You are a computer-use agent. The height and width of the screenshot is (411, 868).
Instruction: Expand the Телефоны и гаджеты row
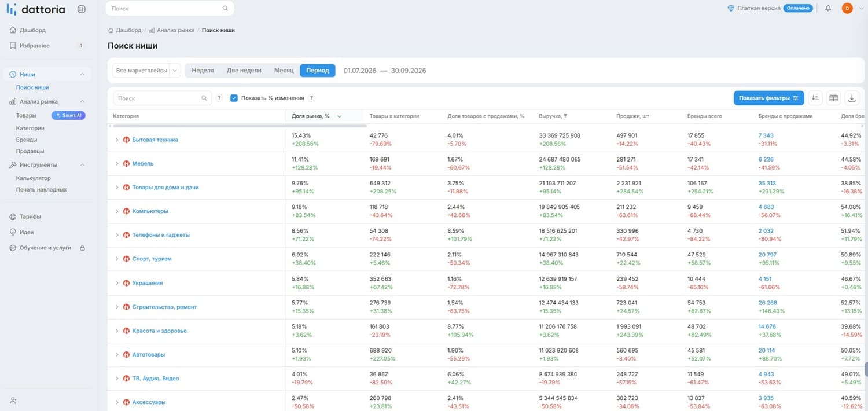click(116, 235)
